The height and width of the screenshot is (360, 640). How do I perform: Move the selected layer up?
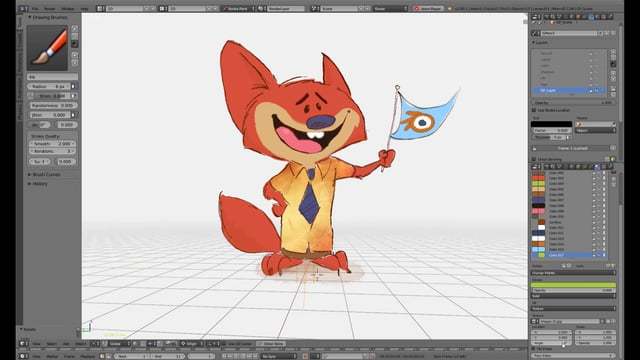(613, 74)
